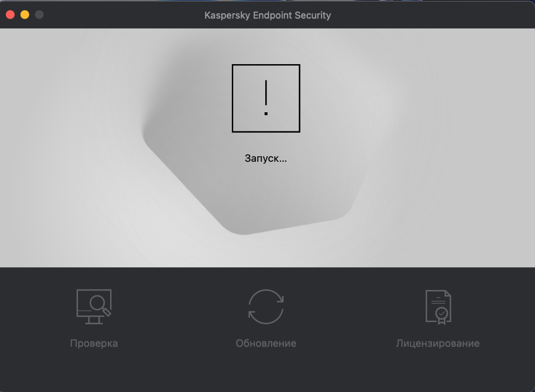Click the Kaspersky Endpoint Security window title
535x392 pixels.
coord(267,15)
